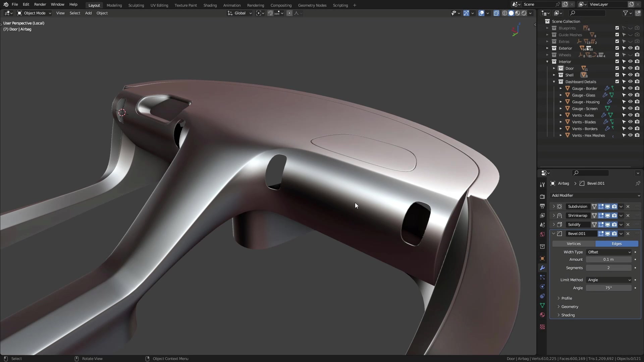
Task: Open the Limit Method Angle dropdown
Action: click(609, 280)
